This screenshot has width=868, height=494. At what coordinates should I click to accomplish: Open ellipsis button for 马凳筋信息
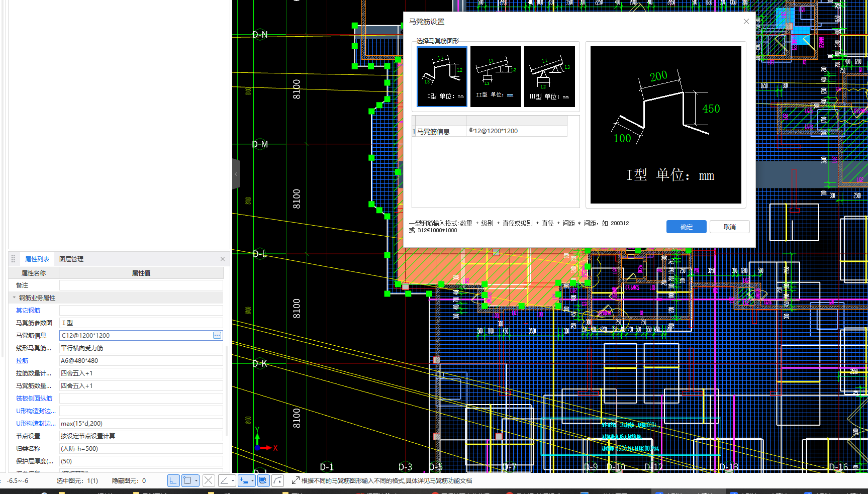pos(217,335)
